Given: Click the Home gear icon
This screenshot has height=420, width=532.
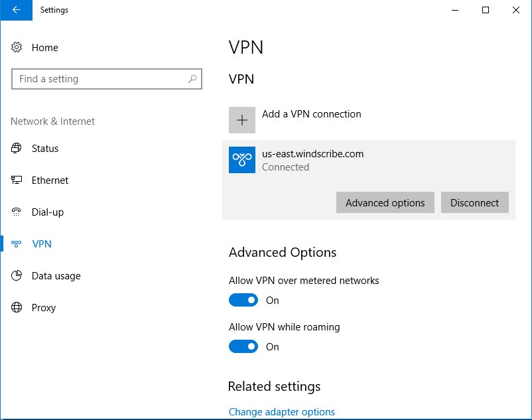Looking at the screenshot, I should pyautogui.click(x=17, y=48).
